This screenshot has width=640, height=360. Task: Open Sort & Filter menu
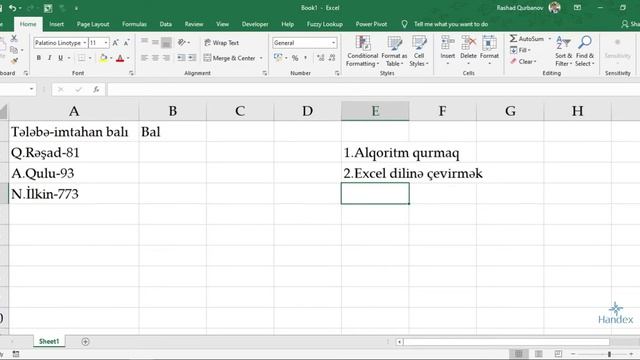(x=563, y=51)
